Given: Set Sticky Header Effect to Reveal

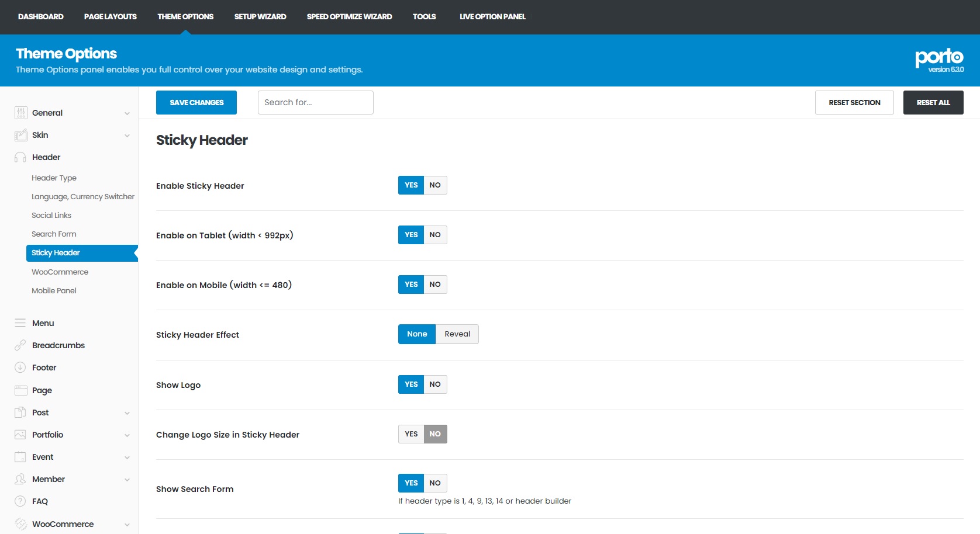Looking at the screenshot, I should pyautogui.click(x=457, y=334).
